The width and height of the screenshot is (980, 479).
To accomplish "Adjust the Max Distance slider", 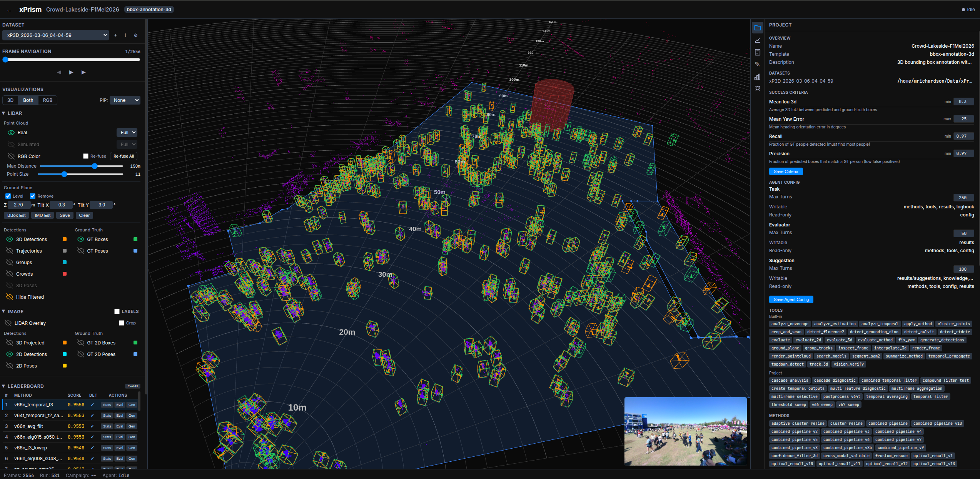I will click(82, 166).
